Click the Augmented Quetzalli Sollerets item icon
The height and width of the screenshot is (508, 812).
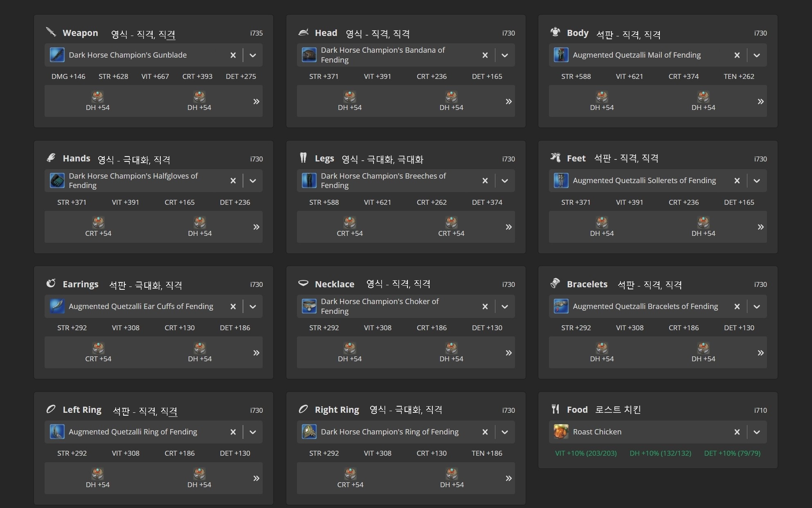click(x=561, y=181)
